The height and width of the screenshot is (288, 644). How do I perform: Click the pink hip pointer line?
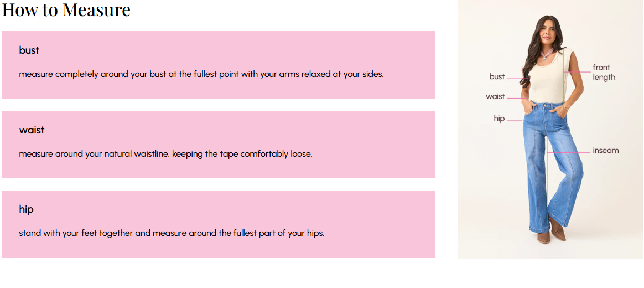click(x=515, y=120)
